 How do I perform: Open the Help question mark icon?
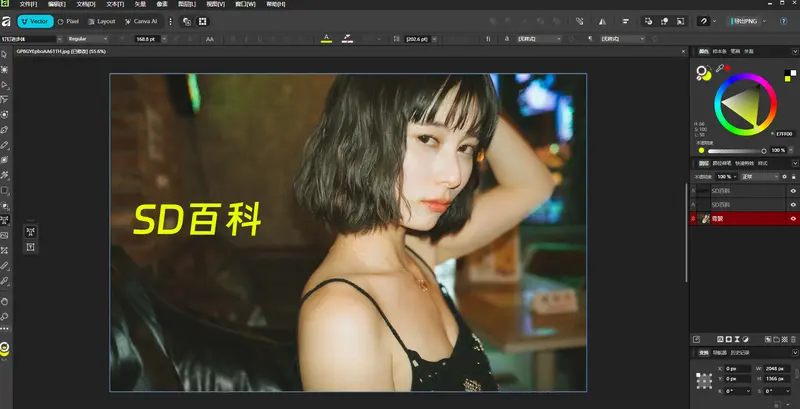pos(784,21)
